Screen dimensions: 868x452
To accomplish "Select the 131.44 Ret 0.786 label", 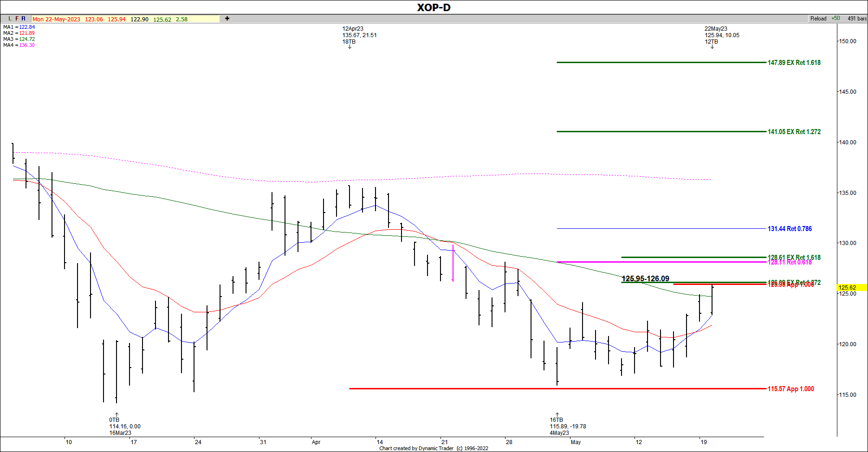I will (790, 229).
